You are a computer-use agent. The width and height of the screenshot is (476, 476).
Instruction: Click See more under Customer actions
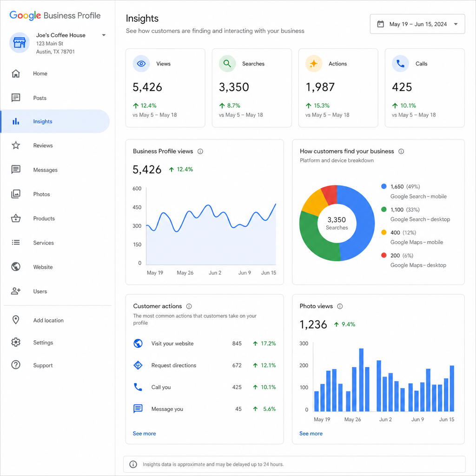tap(144, 434)
